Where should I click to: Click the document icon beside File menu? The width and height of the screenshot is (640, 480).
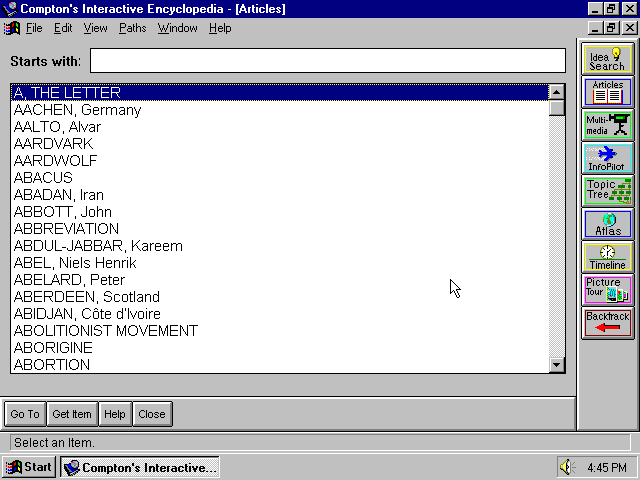coord(11,28)
